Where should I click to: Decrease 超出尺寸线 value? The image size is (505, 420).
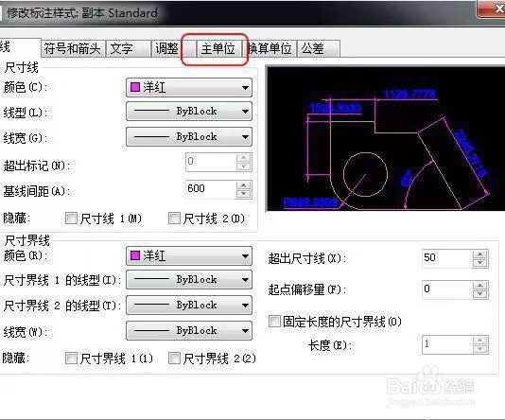[x=480, y=263]
